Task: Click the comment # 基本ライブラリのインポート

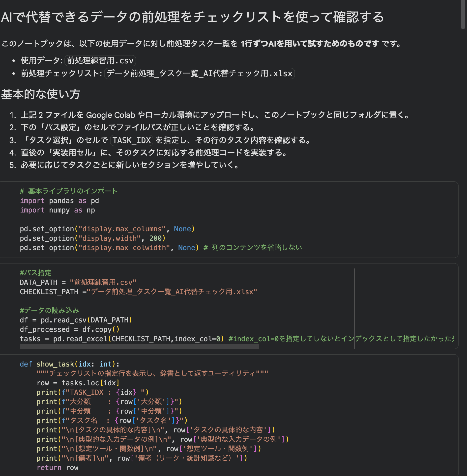Action: [69, 191]
